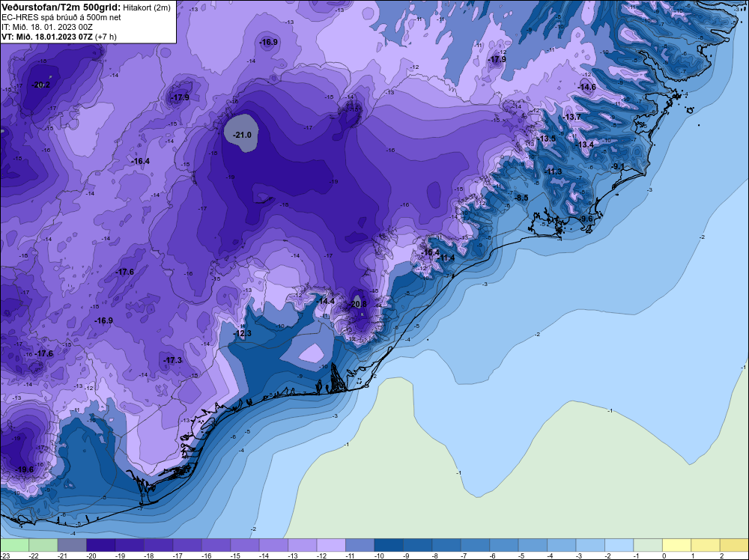Click the legend swatch labeled -20
Screen dimensions: 749x560
pyautogui.click(x=100, y=545)
